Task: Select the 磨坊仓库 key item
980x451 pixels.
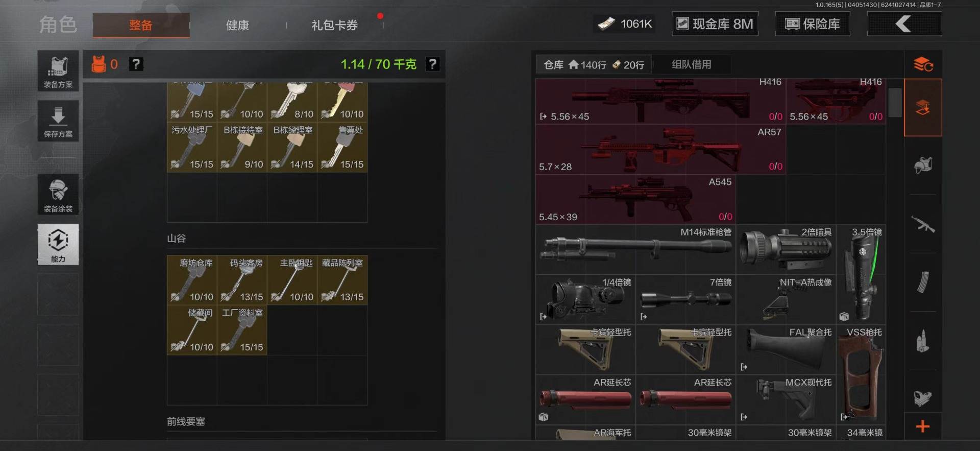Action: [192, 280]
